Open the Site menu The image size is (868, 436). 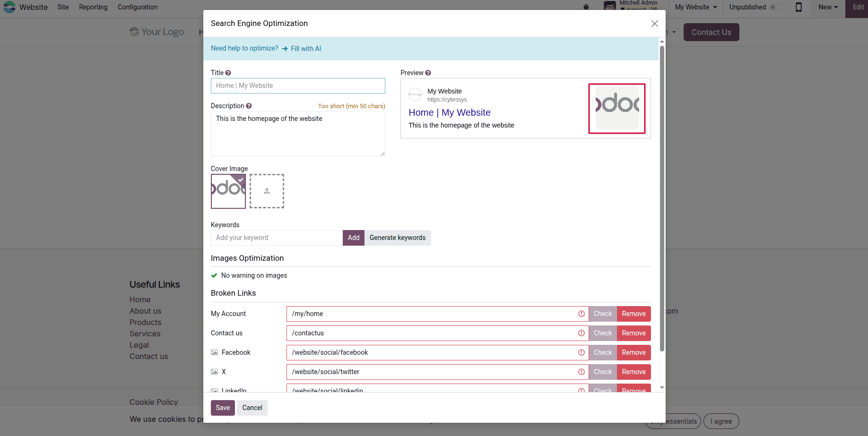63,7
